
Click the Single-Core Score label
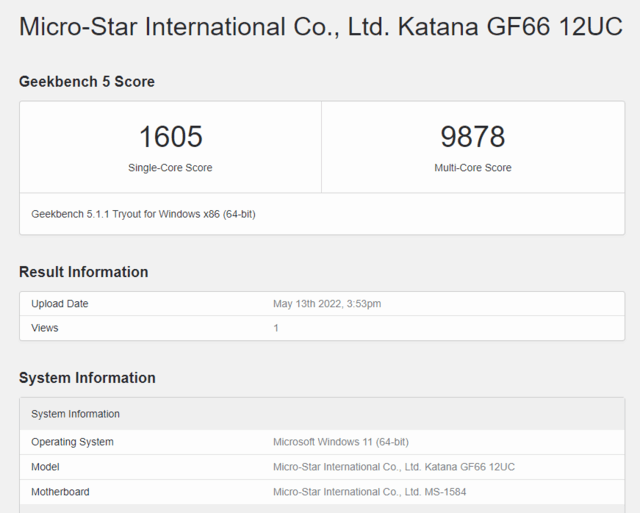coord(170,168)
